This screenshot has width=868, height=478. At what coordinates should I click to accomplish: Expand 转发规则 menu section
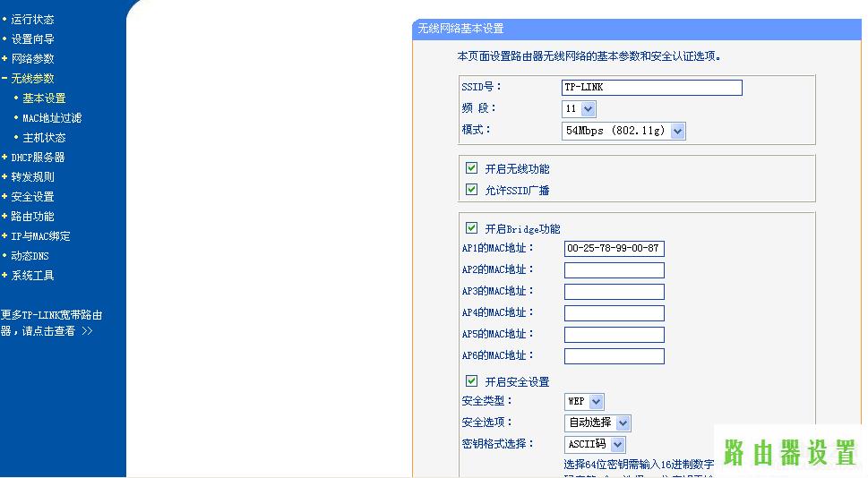32,177
